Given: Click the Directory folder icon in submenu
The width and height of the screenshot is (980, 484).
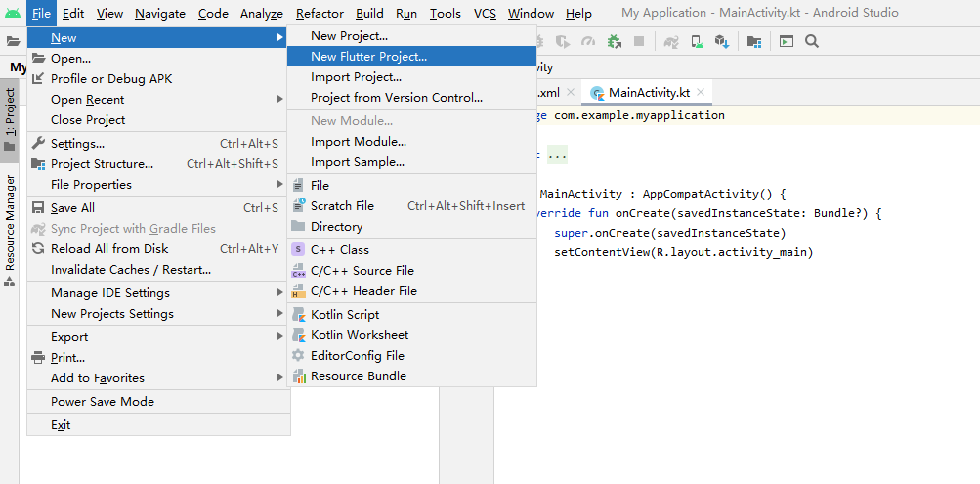Looking at the screenshot, I should click(x=299, y=227).
